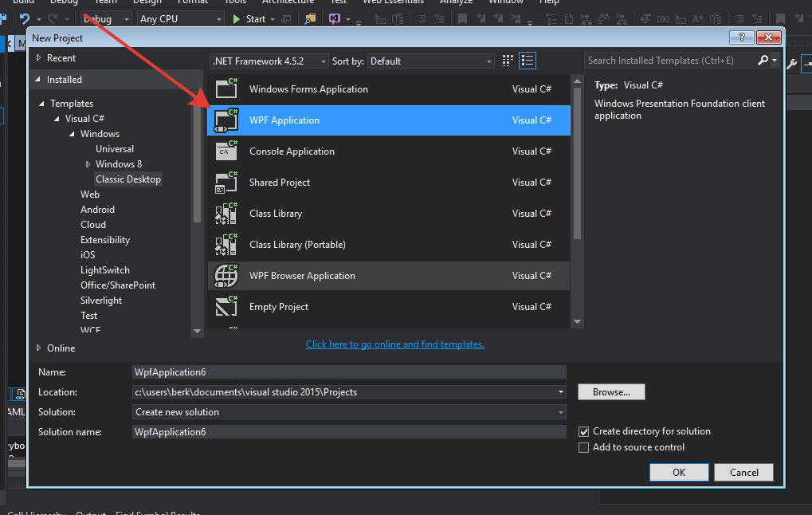The height and width of the screenshot is (515, 812).
Task: Select the Cloud template category
Action: pyautogui.click(x=93, y=224)
